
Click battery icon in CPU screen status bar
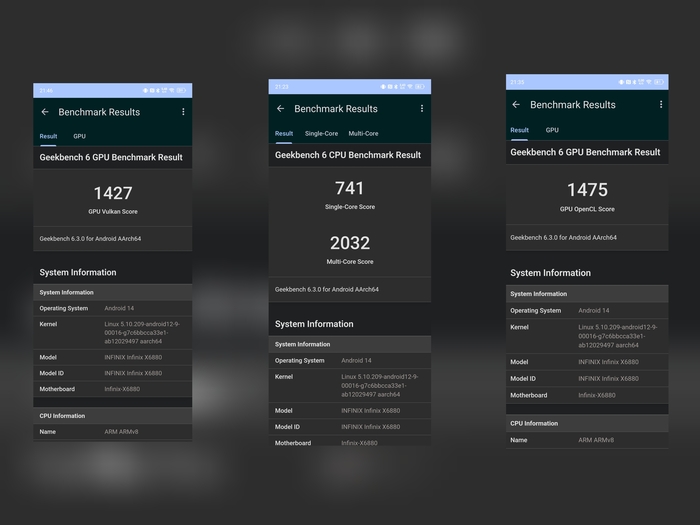[x=420, y=87]
